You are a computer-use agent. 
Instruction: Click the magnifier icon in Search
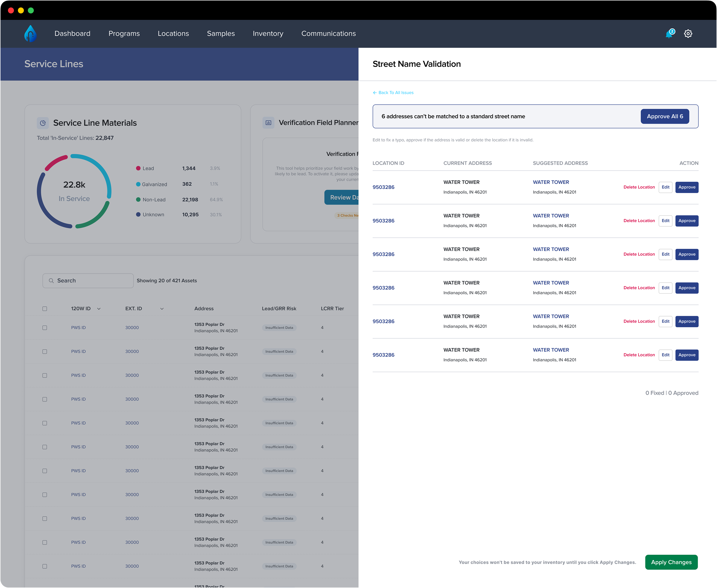pos(51,280)
